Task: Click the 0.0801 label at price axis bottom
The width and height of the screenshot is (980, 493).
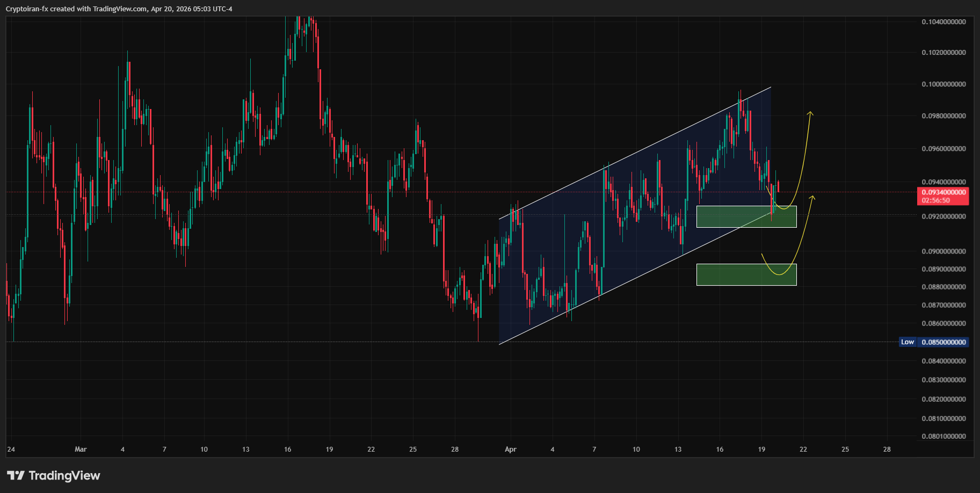Action: click(x=943, y=437)
